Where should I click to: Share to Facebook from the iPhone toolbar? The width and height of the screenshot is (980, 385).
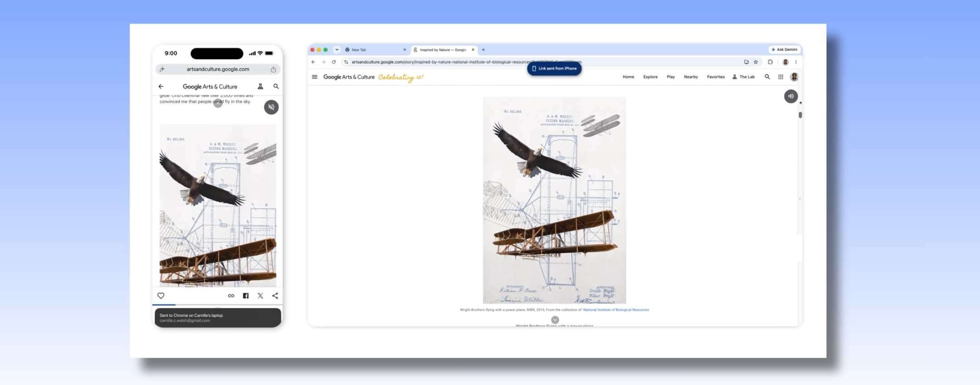pos(246,296)
